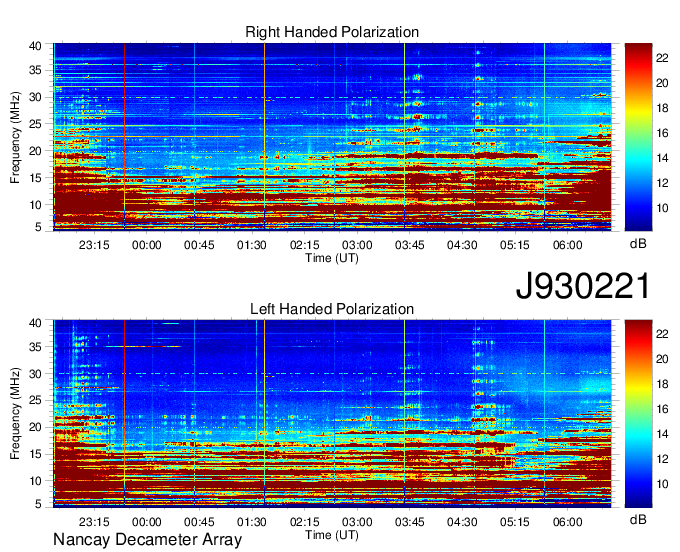Click the dB unit label of Left Handed colorbar

click(x=638, y=519)
